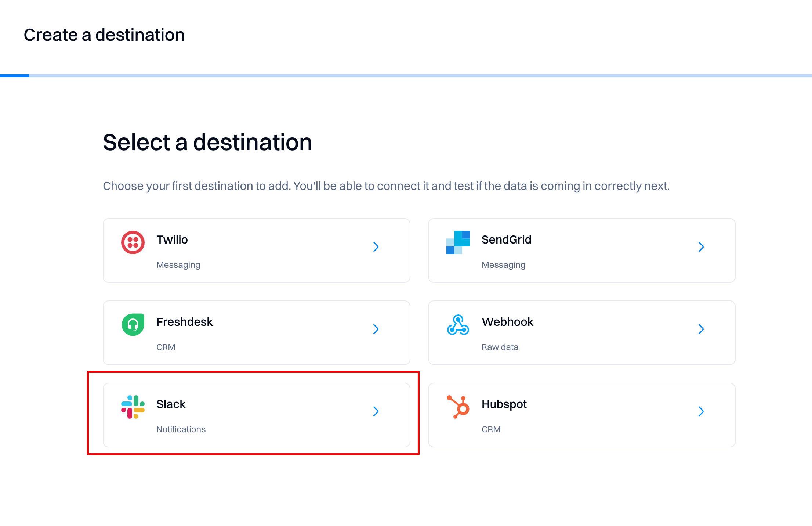Pick the Hubspot destination title
Screen dimensions: 812x526
click(x=504, y=404)
